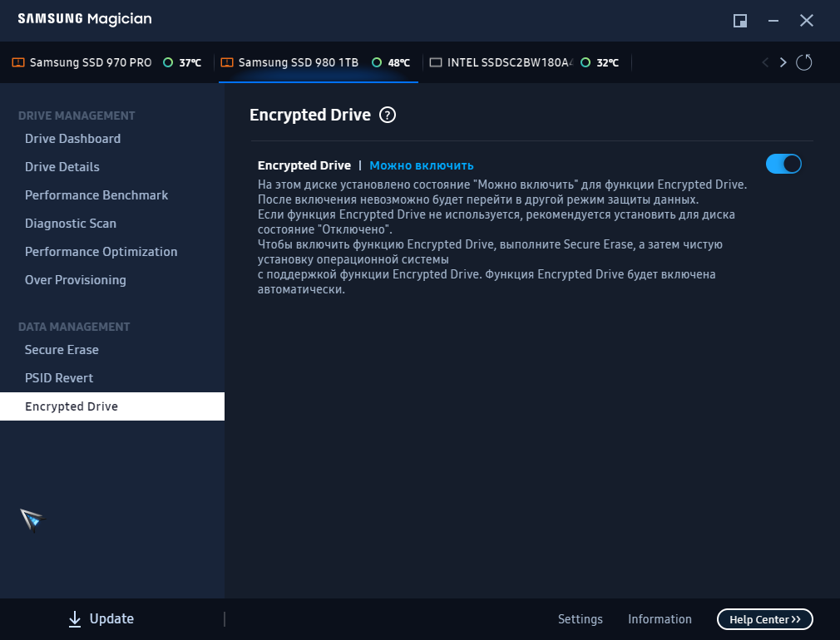Image resolution: width=840 pixels, height=640 pixels.
Task: Click the 37°C temperature status circle
Action: click(x=168, y=62)
